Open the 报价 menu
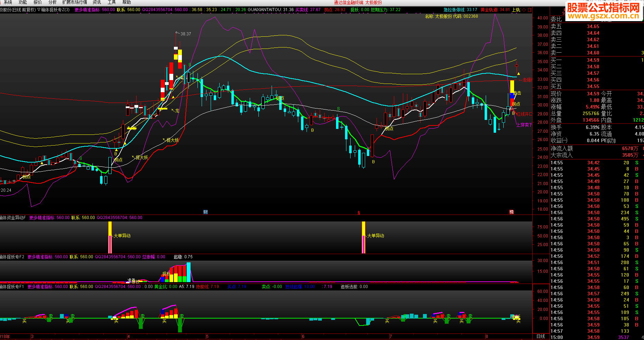The height and width of the screenshot is (340, 644). point(37,2)
